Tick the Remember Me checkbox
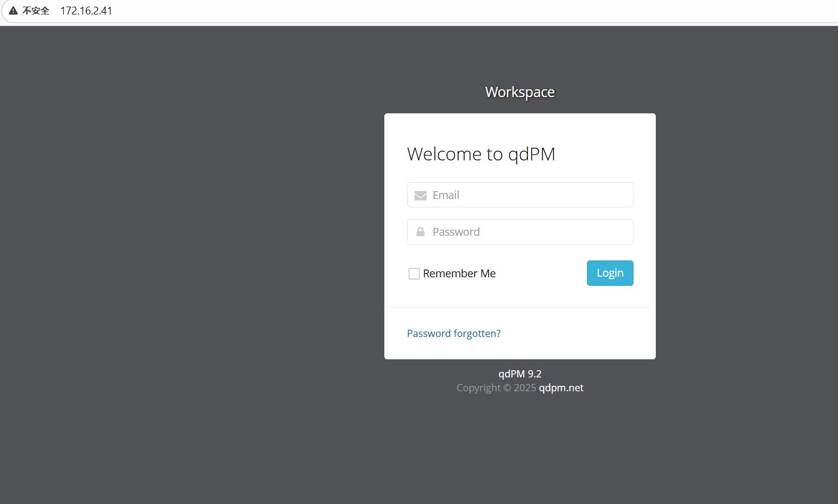The width and height of the screenshot is (838, 504). tap(414, 274)
